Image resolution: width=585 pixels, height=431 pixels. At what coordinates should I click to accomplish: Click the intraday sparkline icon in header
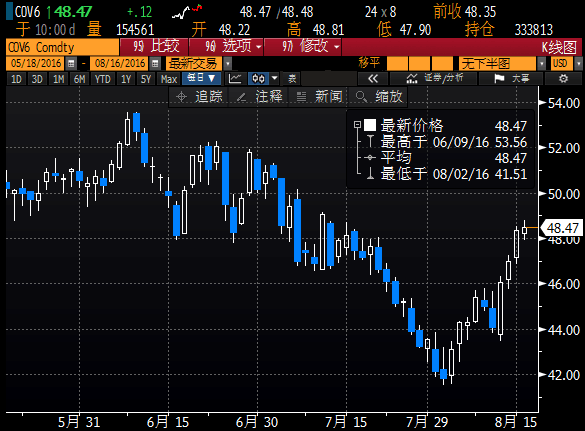(x=187, y=12)
